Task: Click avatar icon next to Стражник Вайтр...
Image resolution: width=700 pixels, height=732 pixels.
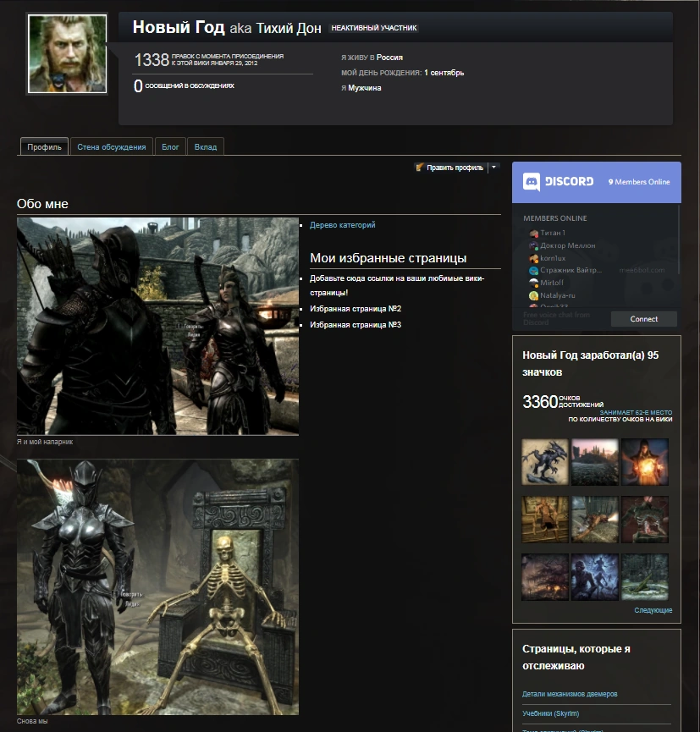Action: [x=534, y=270]
